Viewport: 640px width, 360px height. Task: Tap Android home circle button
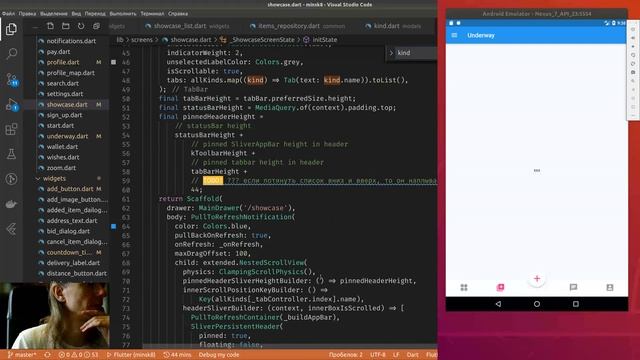coord(537,304)
